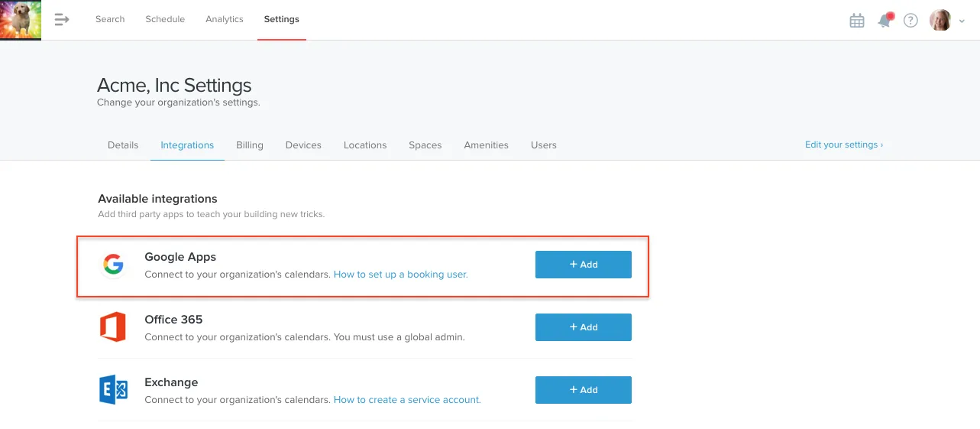
Task: Click the Google Apps G logo
Action: (113, 265)
